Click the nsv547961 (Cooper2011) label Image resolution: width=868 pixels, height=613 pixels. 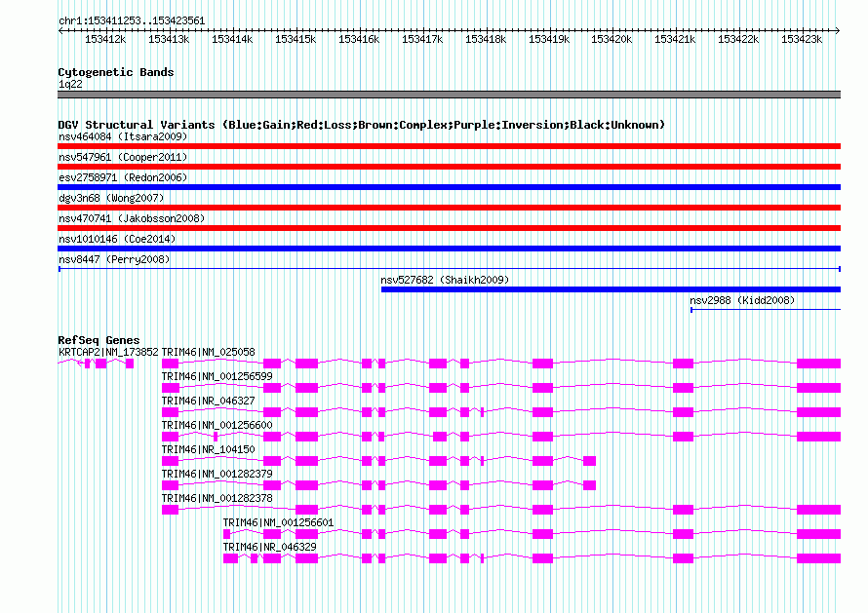[123, 157]
